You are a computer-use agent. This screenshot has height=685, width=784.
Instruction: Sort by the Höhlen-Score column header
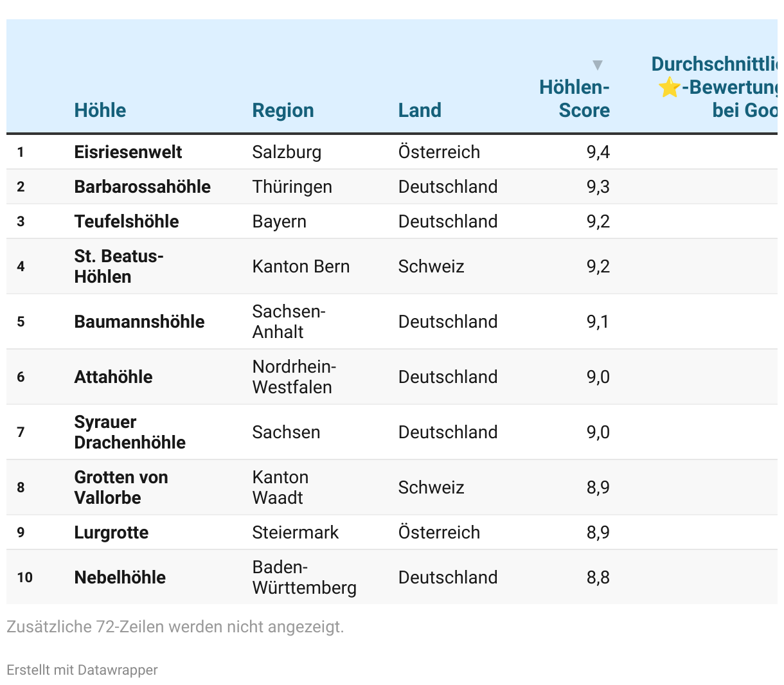click(575, 99)
